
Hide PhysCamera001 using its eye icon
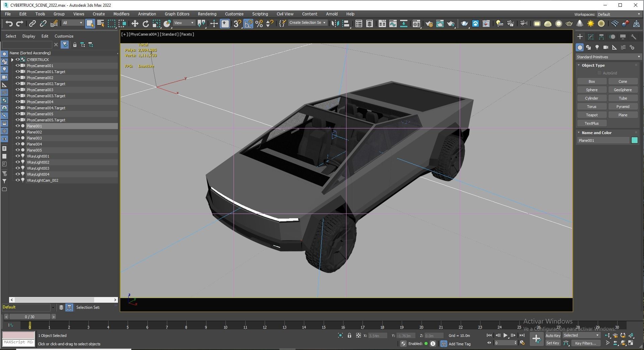click(18, 66)
